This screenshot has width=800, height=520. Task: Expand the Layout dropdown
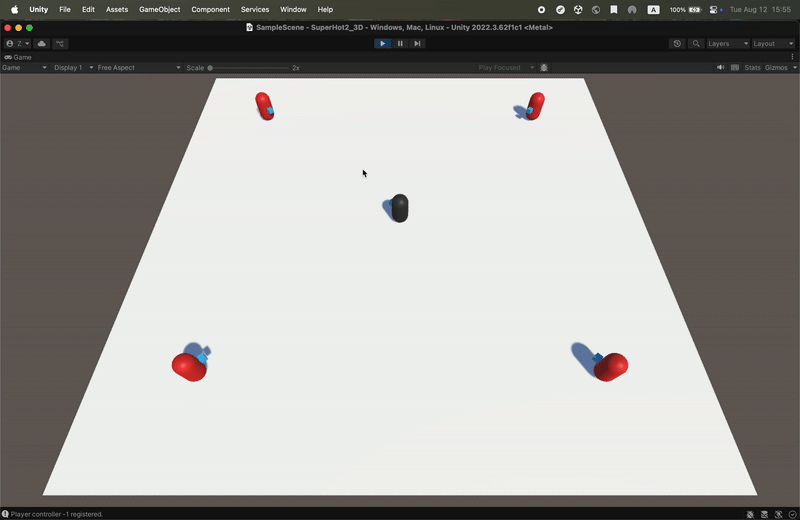pyautogui.click(x=773, y=44)
